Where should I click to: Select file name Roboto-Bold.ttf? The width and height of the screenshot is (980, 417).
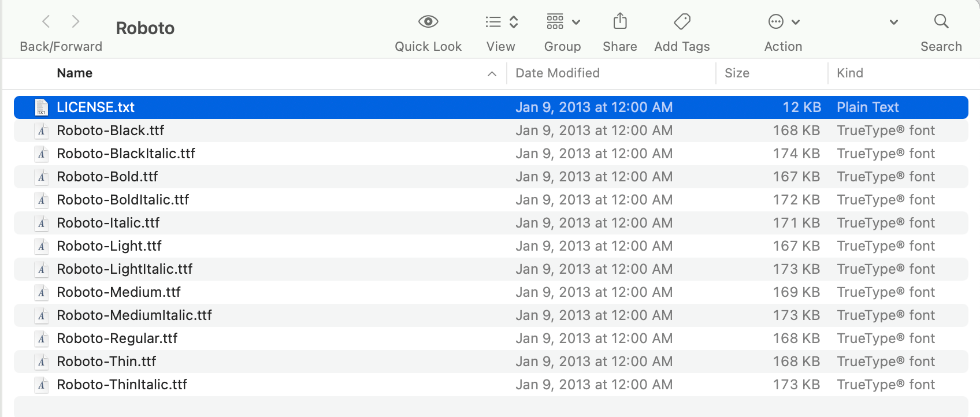(x=107, y=177)
